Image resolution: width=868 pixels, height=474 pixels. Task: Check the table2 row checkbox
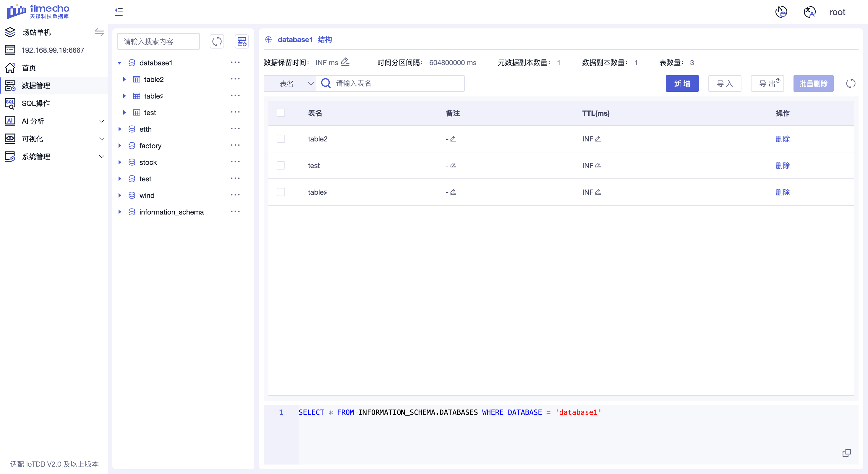pyautogui.click(x=281, y=139)
